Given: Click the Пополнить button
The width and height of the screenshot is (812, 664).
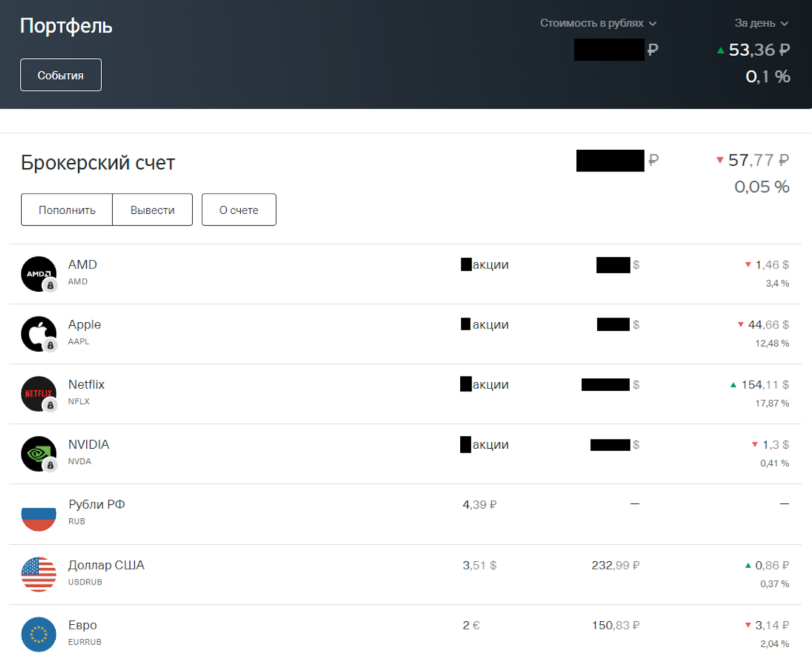Looking at the screenshot, I should click(x=67, y=210).
